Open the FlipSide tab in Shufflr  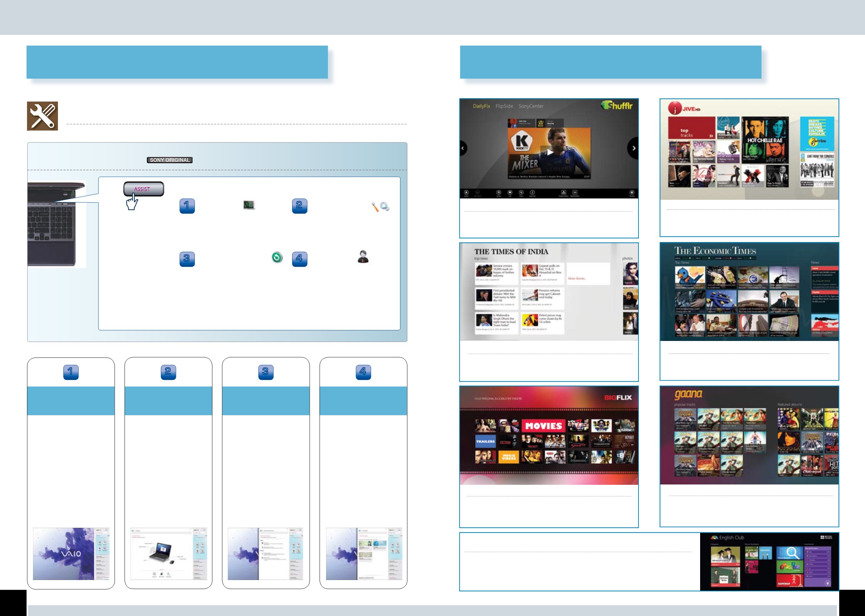pos(504,106)
